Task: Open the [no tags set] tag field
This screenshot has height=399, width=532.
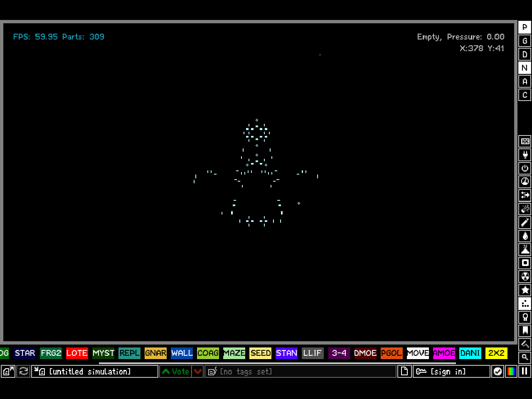Action: pyautogui.click(x=300, y=371)
